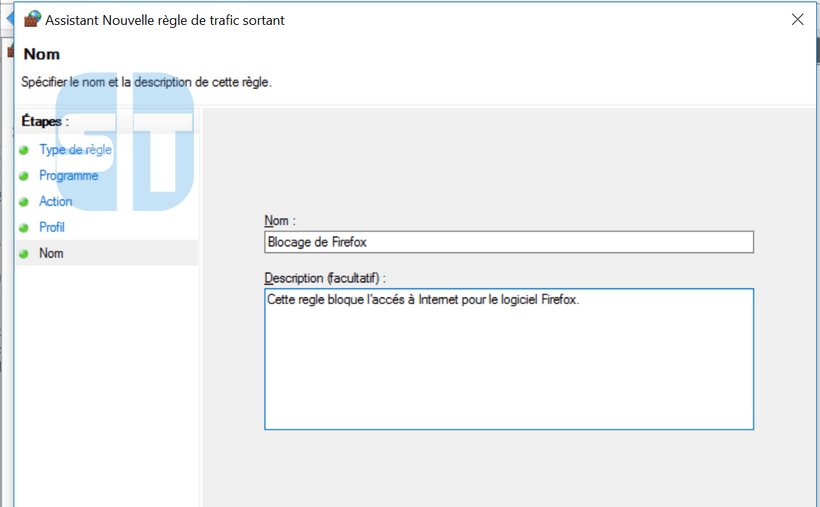Go to the Type de règle step
The height and width of the screenshot is (507, 820).
(x=75, y=150)
